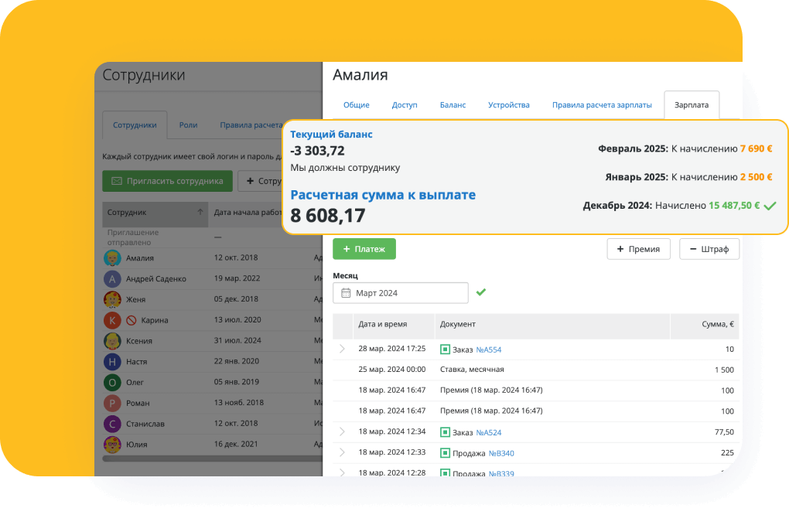This screenshot has width=789, height=532.
Task: Expand the 18 мар. 2024 12:33 sale row
Action: click(343, 453)
